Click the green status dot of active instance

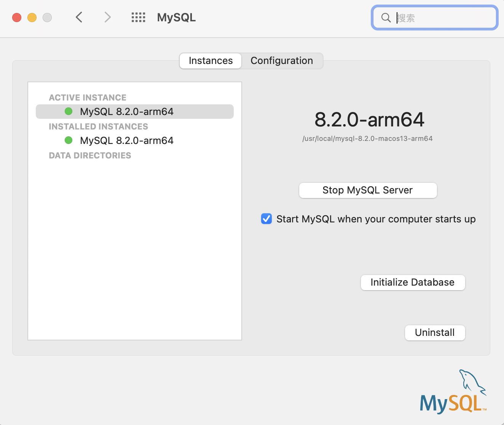pyautogui.click(x=69, y=111)
